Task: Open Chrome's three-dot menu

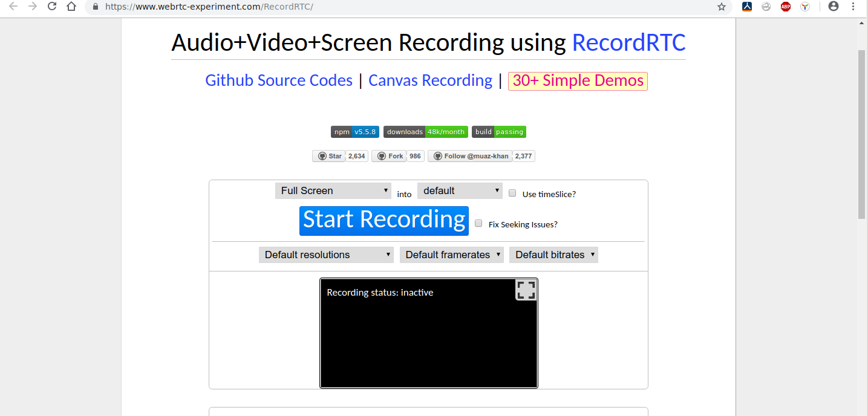Action: click(852, 7)
